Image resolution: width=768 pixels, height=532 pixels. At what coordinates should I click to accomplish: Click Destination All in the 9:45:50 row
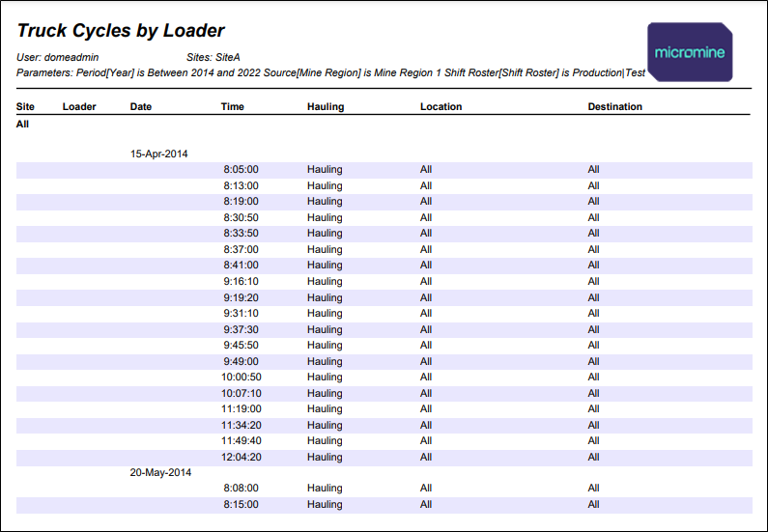coord(594,345)
